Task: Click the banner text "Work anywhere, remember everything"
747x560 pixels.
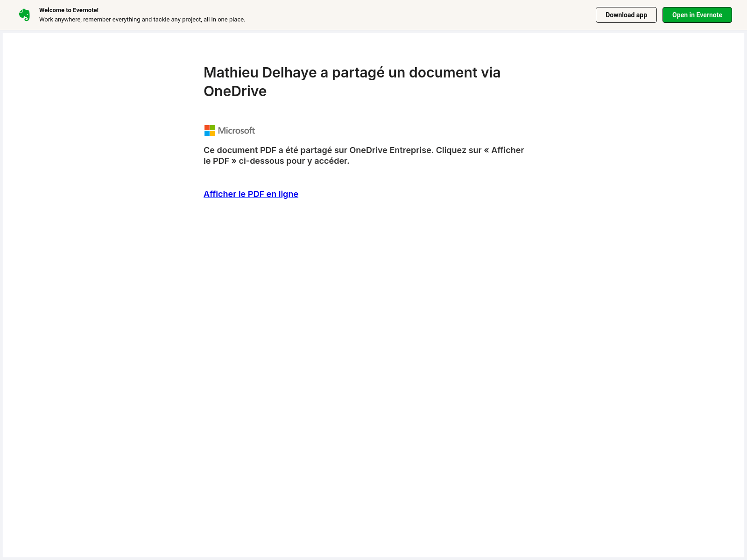Action: pos(90,20)
